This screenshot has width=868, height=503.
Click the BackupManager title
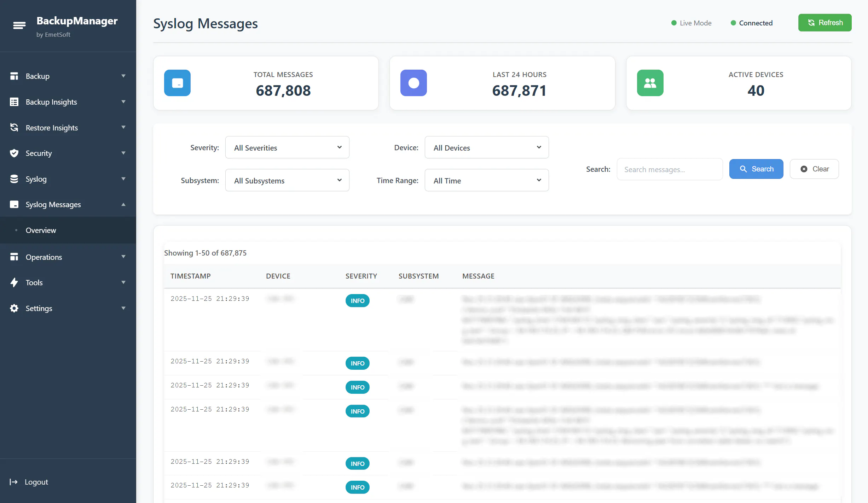[x=77, y=21]
